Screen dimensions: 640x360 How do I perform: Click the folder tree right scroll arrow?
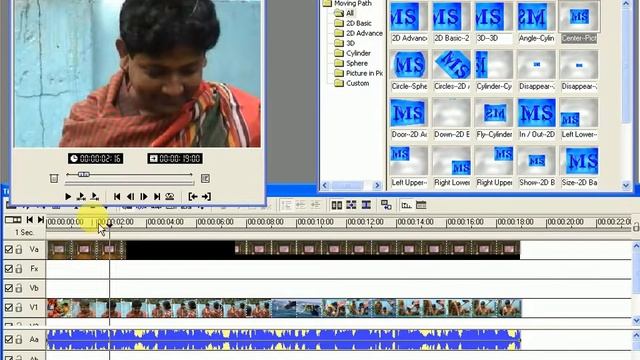(x=377, y=185)
